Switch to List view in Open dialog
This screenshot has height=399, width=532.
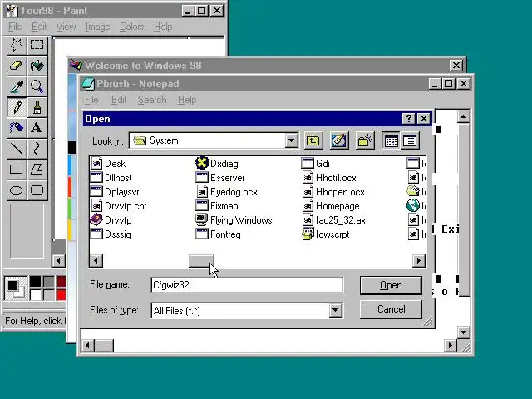click(x=392, y=140)
